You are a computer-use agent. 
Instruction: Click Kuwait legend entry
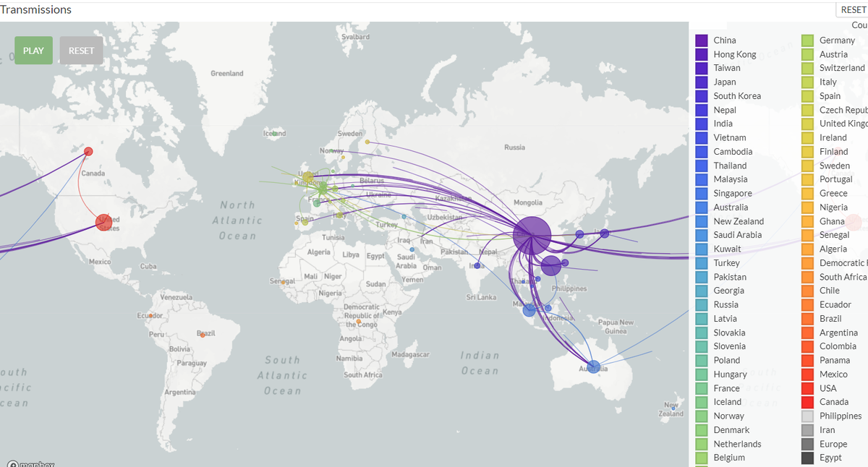727,249
